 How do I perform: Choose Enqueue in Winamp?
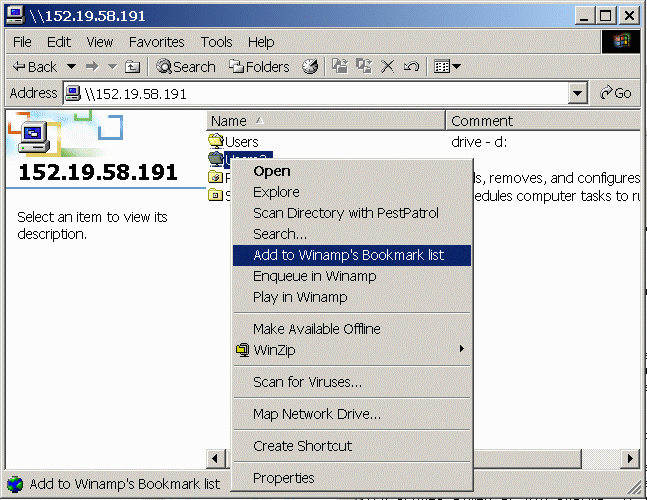pos(352,276)
